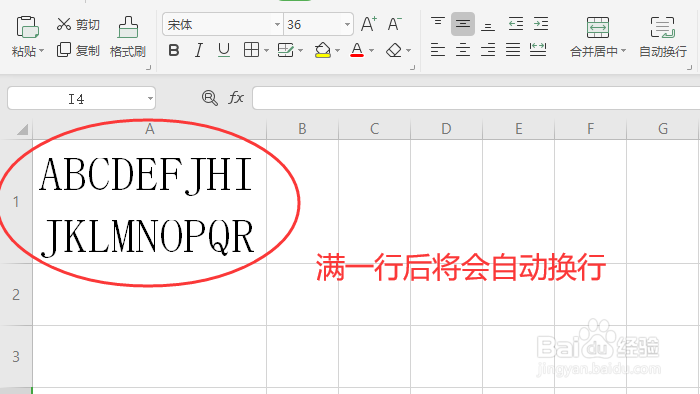Open the clipboard group dialog launcher

(149, 67)
